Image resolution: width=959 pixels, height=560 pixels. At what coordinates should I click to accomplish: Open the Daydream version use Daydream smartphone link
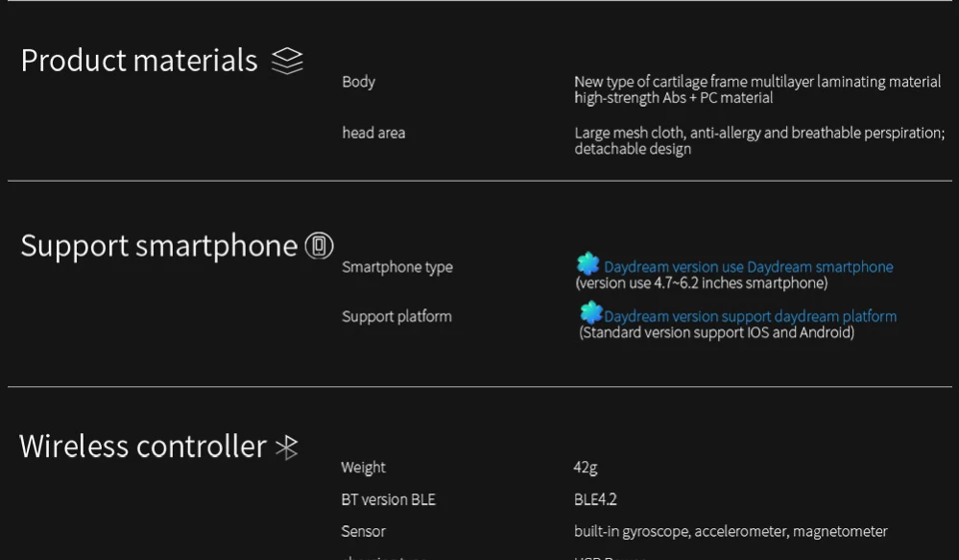coord(748,268)
